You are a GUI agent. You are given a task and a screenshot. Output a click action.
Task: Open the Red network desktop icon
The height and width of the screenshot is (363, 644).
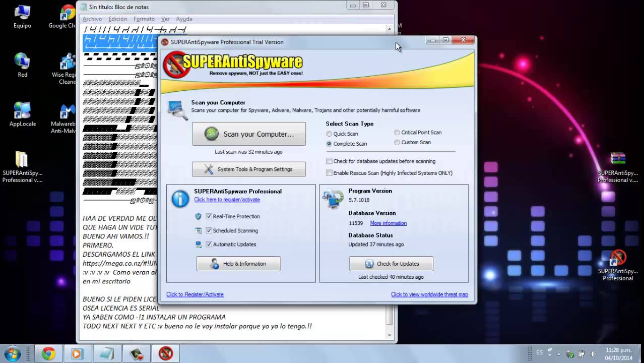click(22, 65)
